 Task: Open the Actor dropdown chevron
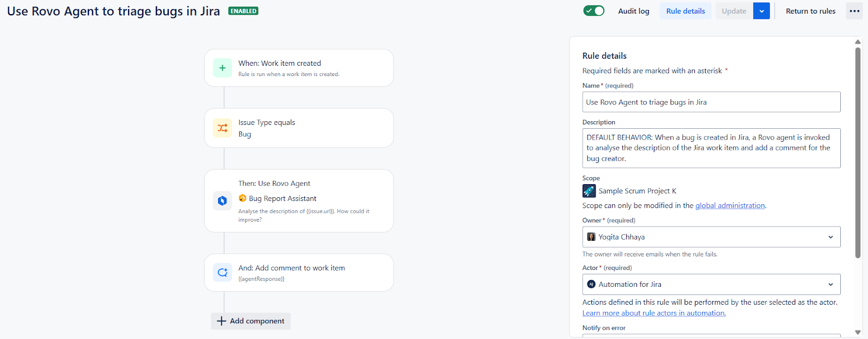pos(831,284)
